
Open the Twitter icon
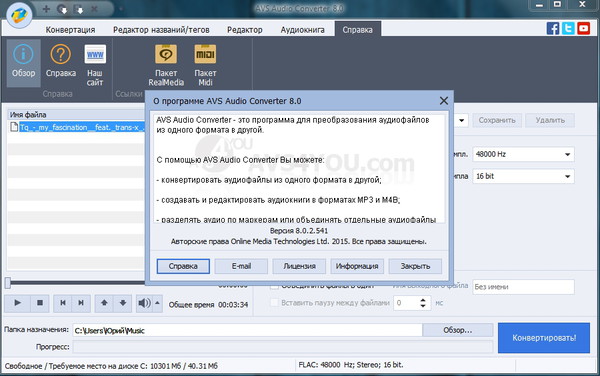click(568, 28)
